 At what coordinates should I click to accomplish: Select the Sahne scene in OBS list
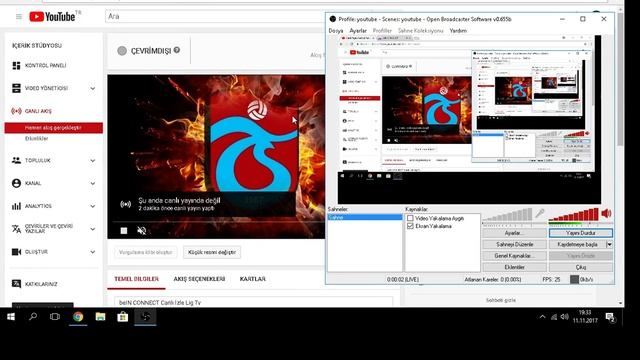[x=365, y=218]
